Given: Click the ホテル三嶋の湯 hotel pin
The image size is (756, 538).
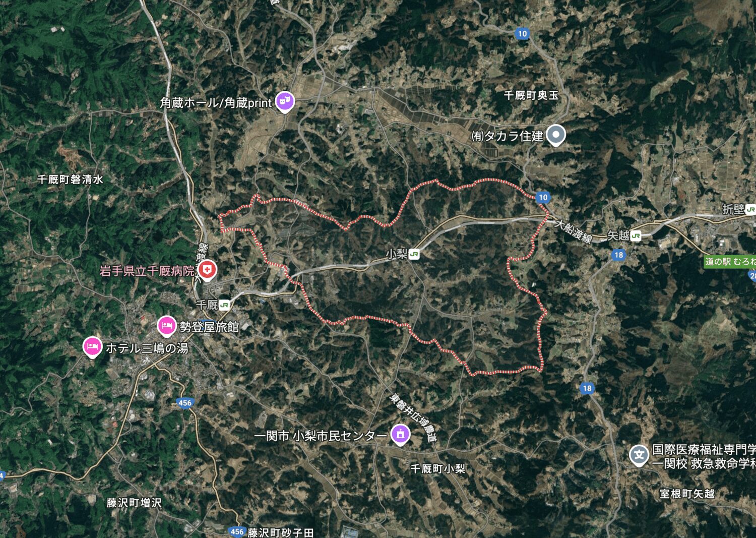Looking at the screenshot, I should click(x=92, y=347).
